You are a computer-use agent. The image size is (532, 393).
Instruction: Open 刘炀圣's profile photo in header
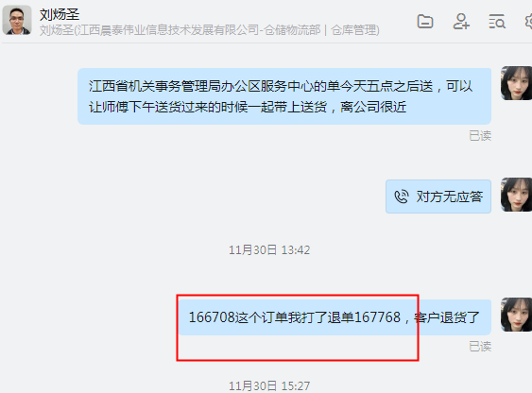[x=17, y=20]
